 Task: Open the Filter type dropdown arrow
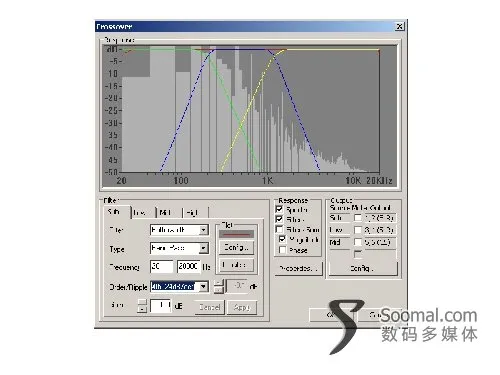[204, 230]
